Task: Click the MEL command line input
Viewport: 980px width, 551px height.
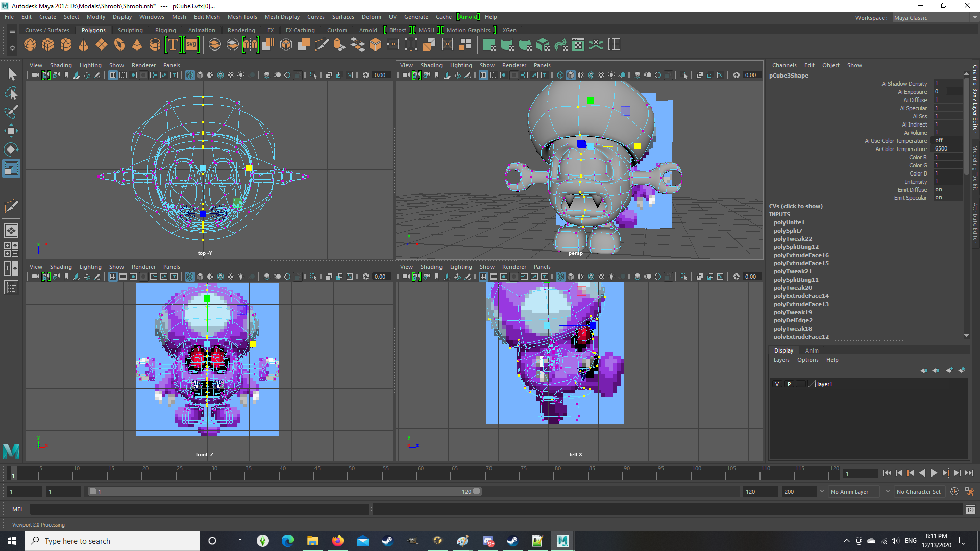Action: coord(199,509)
